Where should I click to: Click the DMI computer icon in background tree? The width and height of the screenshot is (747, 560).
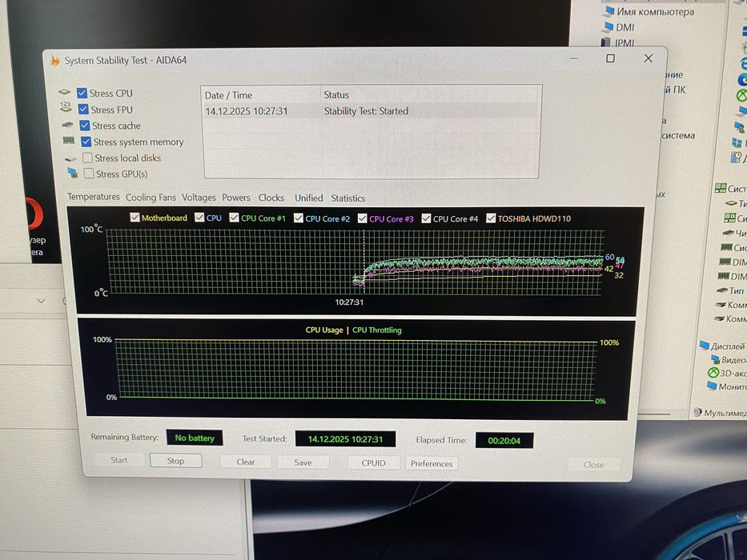(608, 27)
